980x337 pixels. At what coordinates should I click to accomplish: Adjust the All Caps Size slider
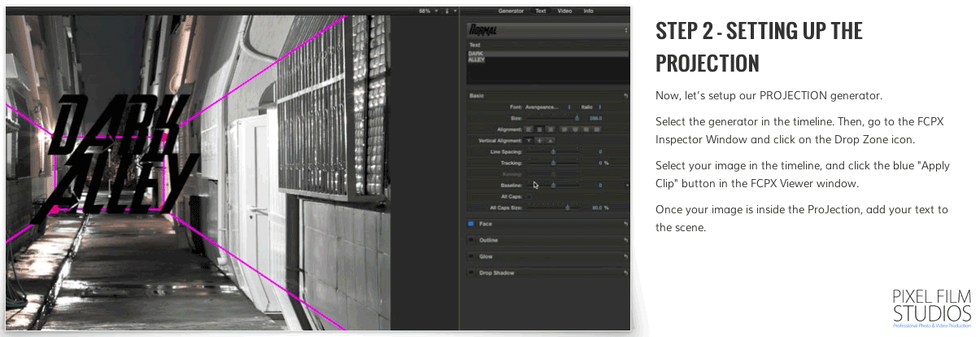coord(553,208)
